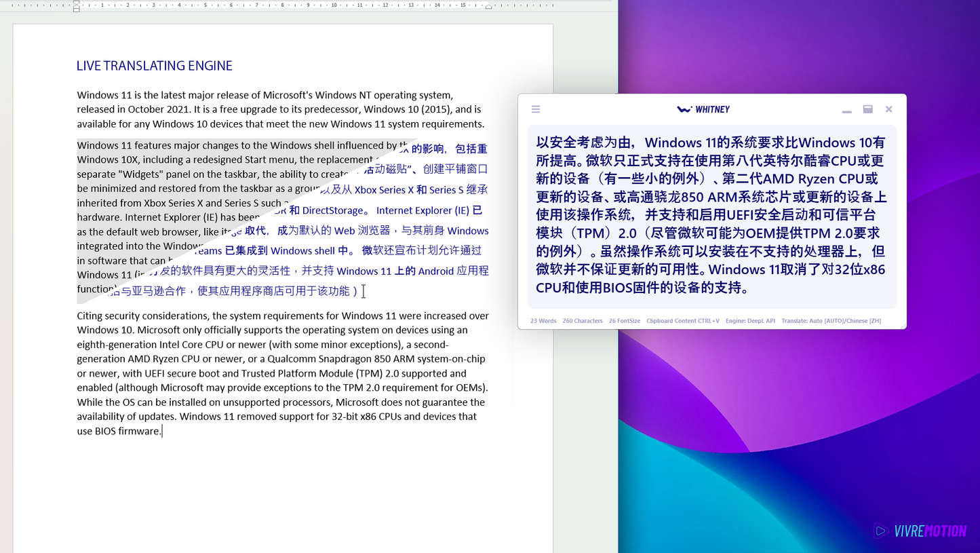Open the Engine selector showing DeepL API

(x=750, y=321)
